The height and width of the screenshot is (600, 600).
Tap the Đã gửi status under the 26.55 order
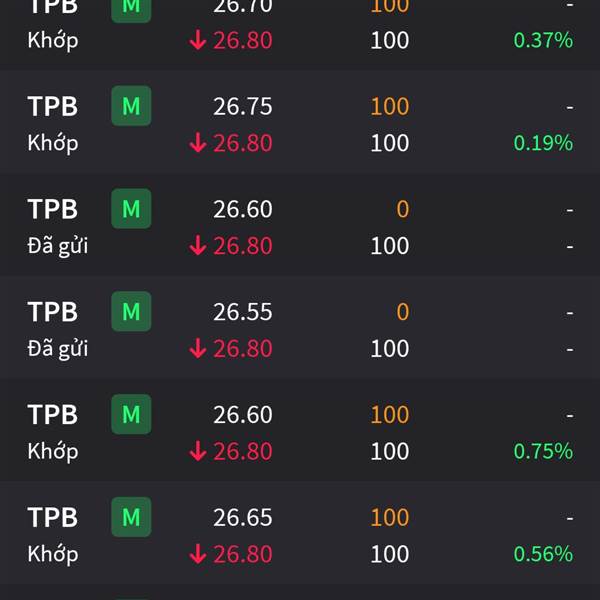pyautogui.click(x=58, y=349)
